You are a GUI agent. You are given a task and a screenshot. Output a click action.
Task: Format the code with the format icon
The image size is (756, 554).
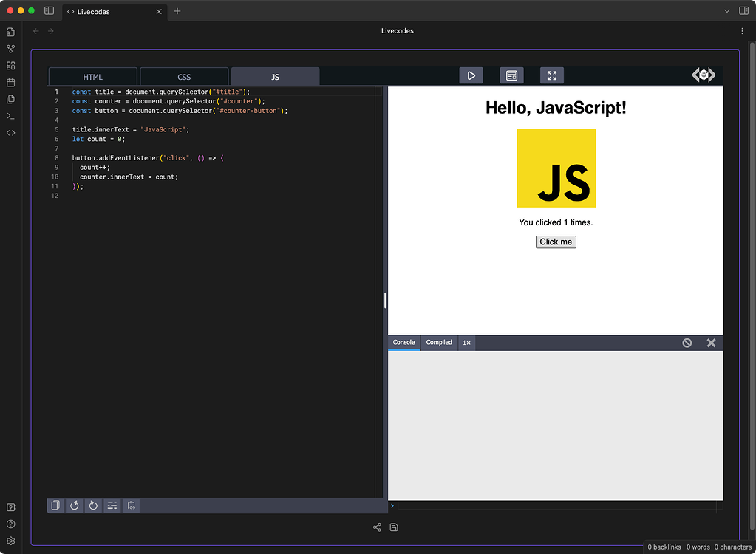(x=112, y=505)
